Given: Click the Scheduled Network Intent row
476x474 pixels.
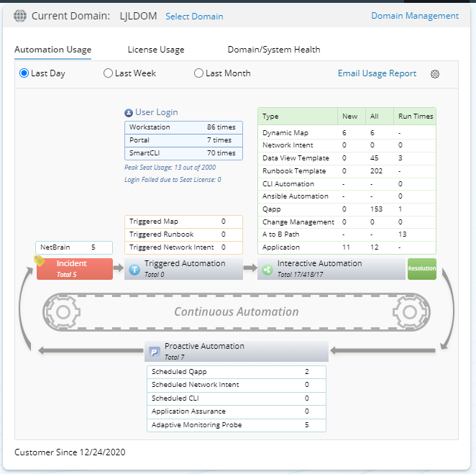Looking at the screenshot, I should 237,385.
